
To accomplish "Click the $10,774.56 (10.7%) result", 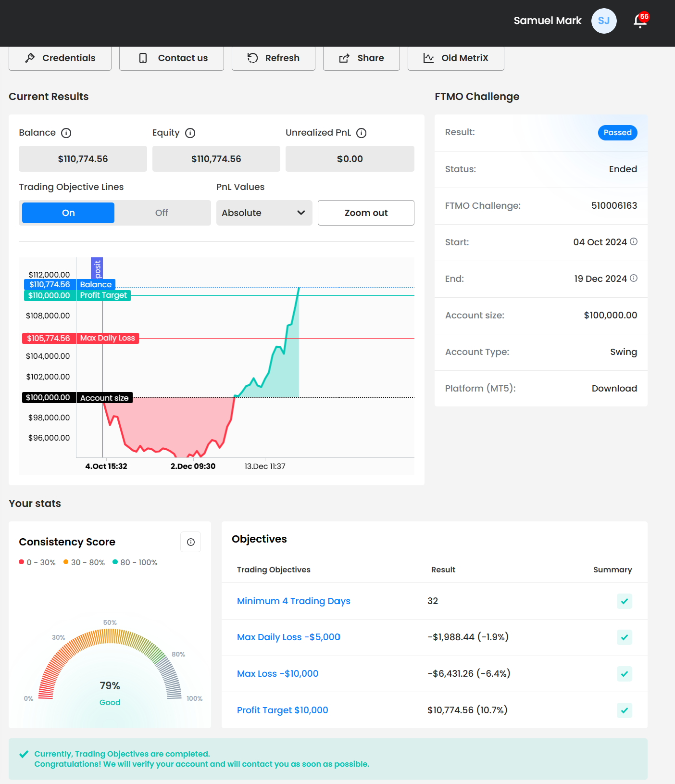I will coord(467,710).
